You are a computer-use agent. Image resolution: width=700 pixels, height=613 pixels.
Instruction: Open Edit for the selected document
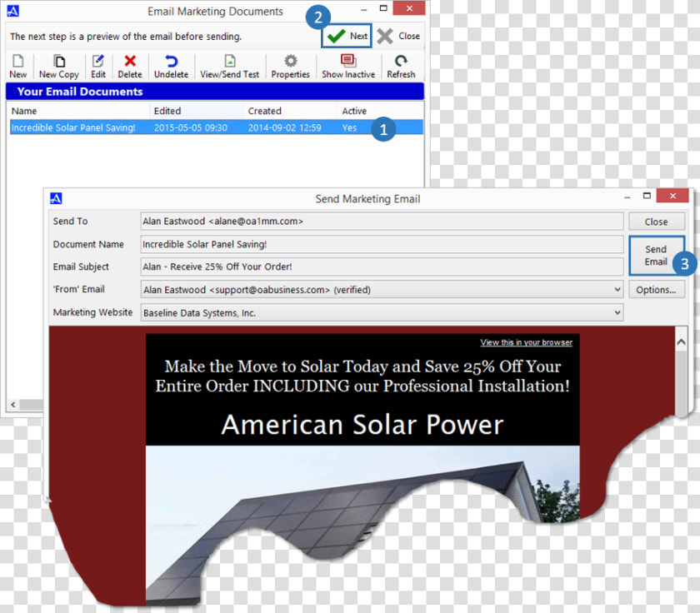pos(98,67)
